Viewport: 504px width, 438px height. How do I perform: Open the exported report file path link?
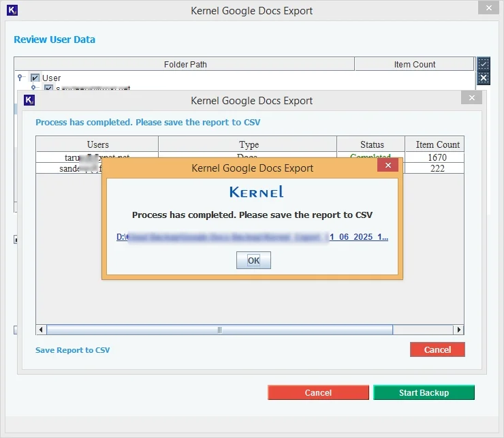[x=252, y=238]
